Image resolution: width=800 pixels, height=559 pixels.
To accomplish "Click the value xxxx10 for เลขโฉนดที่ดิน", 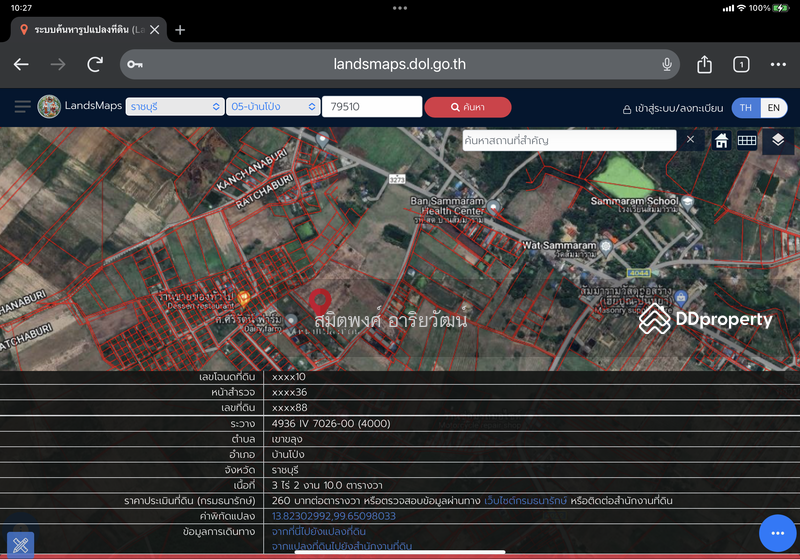I will [289, 377].
